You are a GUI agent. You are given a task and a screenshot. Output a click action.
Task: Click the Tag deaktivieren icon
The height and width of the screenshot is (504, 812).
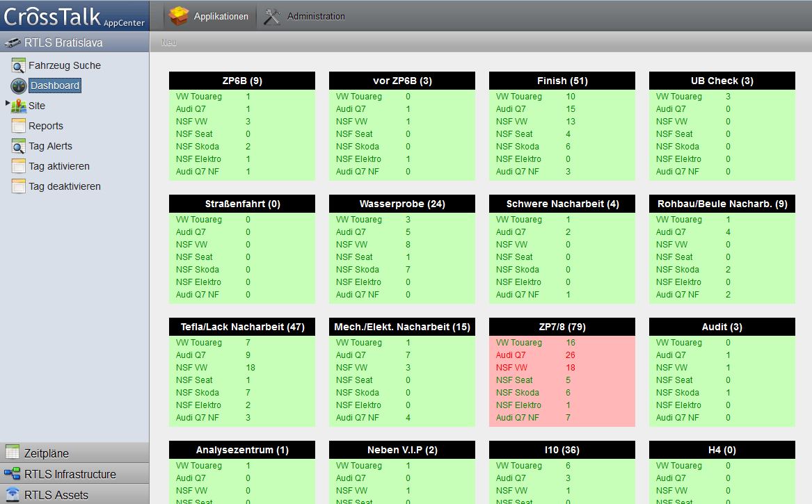[x=19, y=187]
